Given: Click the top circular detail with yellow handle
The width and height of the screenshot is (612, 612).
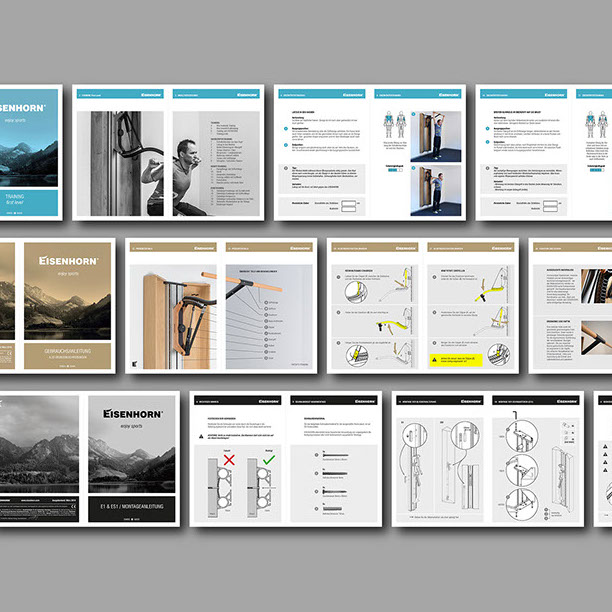Looking at the screenshot, I should click(355, 290).
